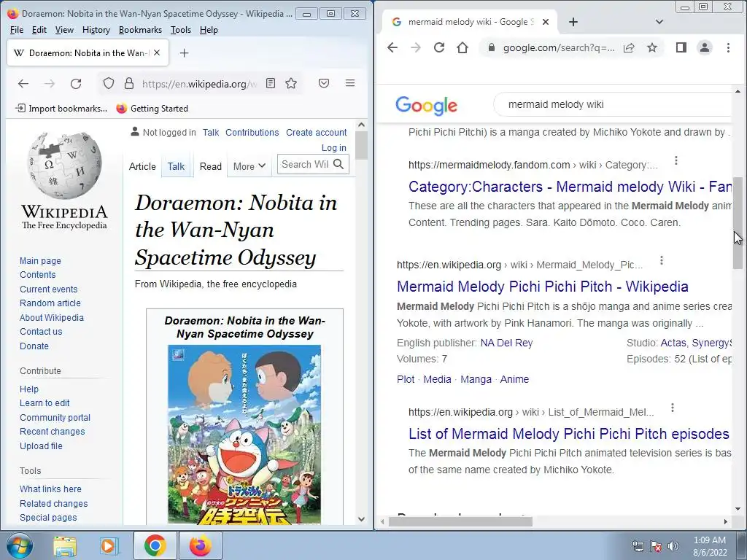Select the Wikipedia Read tab
This screenshot has height=560, width=747.
pos(211,166)
